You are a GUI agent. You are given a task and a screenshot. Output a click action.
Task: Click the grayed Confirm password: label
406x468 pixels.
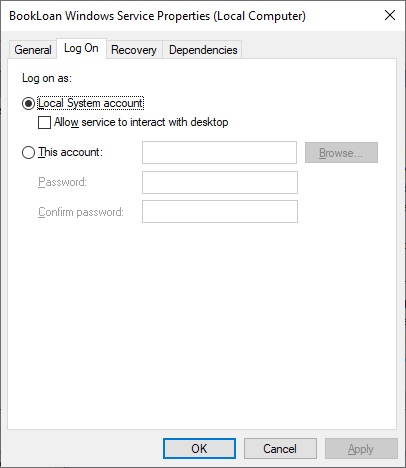tap(81, 212)
